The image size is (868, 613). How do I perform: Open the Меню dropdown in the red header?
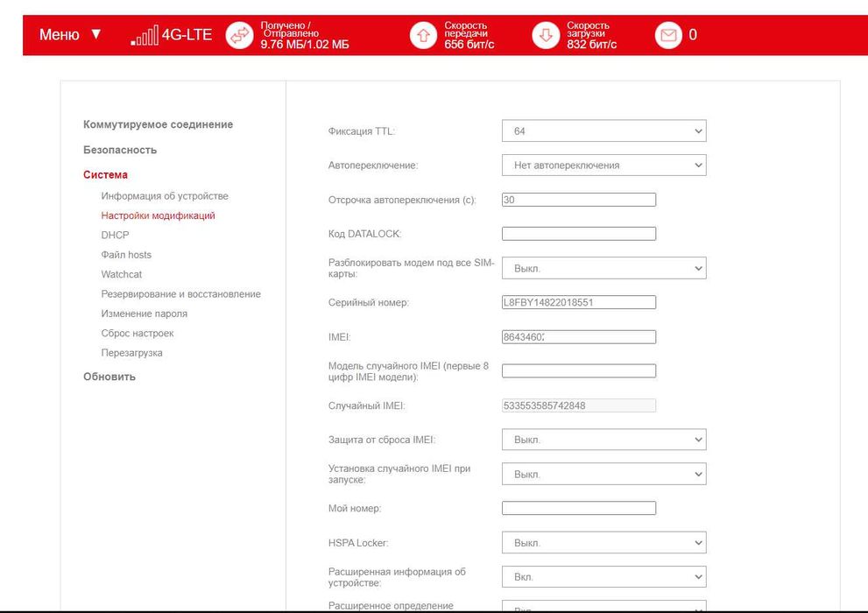click(70, 35)
